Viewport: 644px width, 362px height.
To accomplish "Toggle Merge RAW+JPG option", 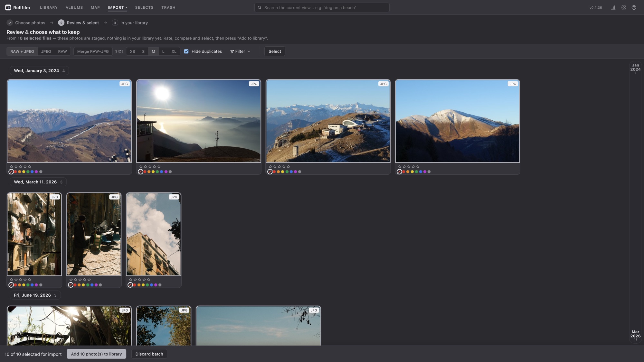I will click(93, 51).
